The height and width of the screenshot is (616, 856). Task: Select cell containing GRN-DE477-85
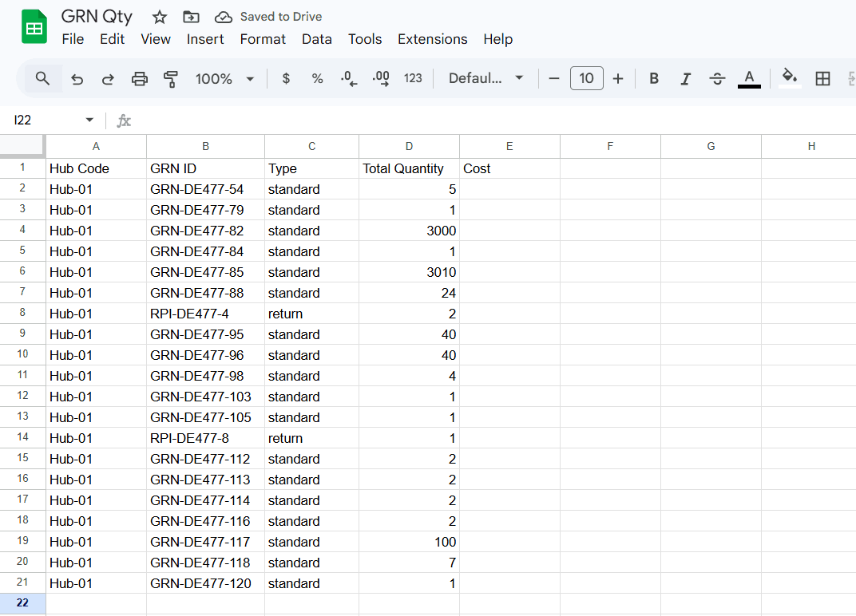(x=205, y=272)
